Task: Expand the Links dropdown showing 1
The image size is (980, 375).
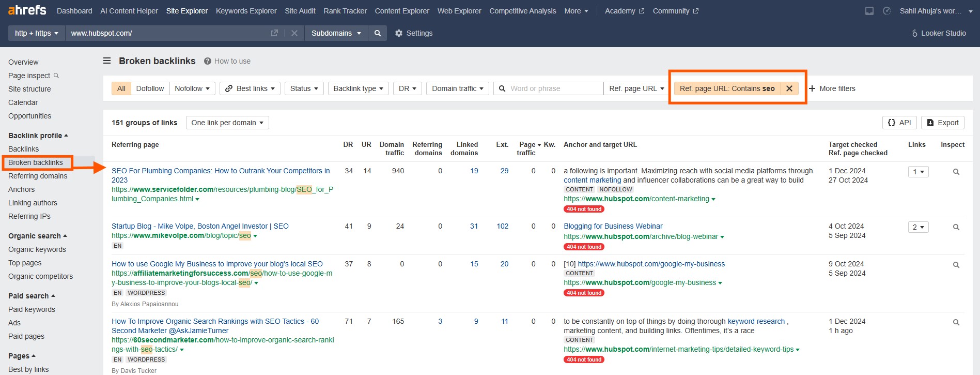Action: [918, 172]
